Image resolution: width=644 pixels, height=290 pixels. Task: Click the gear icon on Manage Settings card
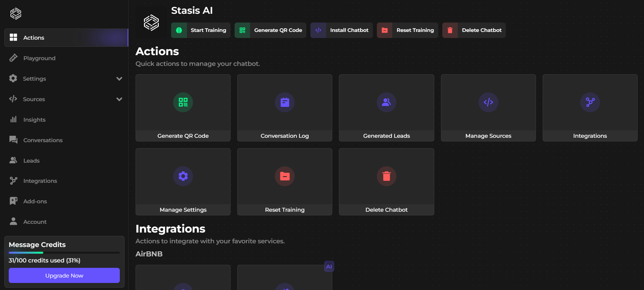(x=183, y=176)
